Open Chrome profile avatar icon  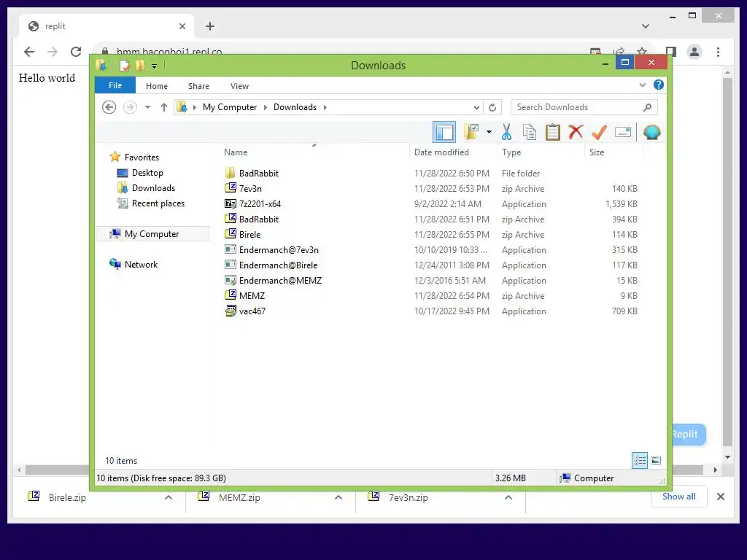(x=694, y=52)
